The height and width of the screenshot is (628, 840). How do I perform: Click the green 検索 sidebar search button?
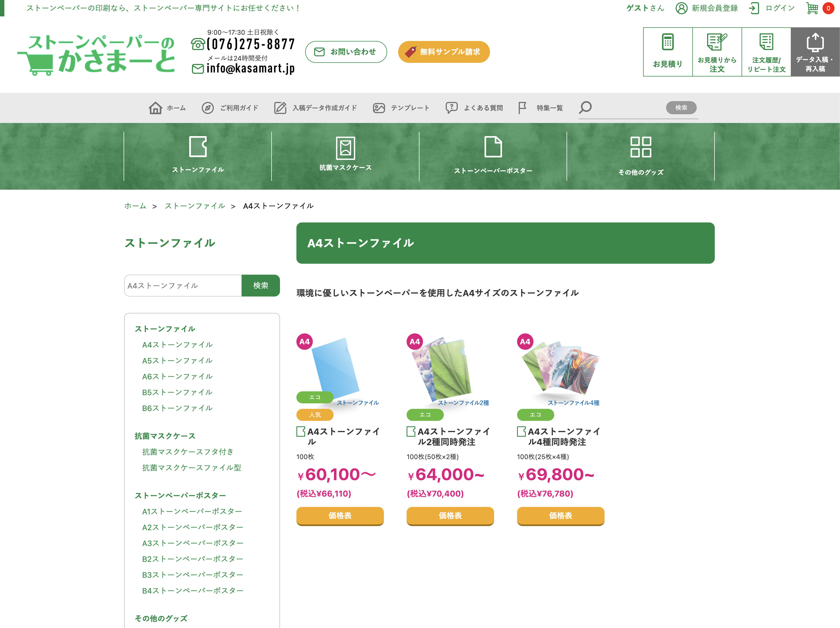click(x=261, y=286)
